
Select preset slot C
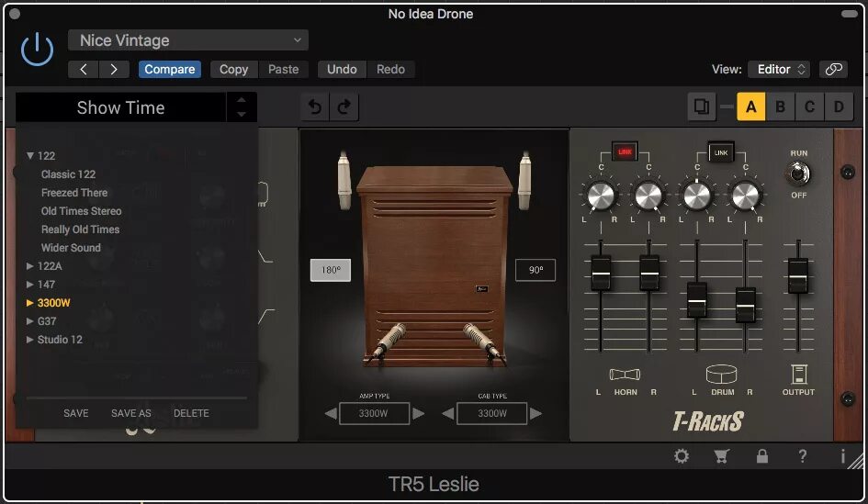click(x=809, y=106)
